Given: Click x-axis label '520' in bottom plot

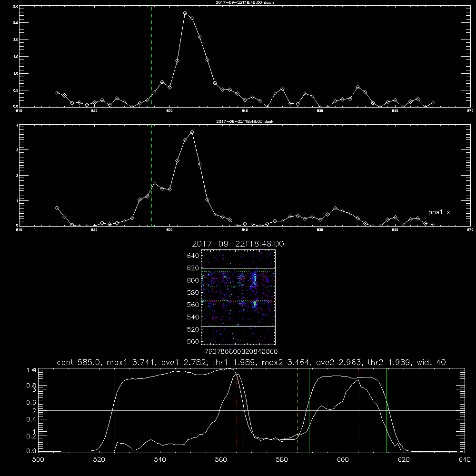Looking at the screenshot, I should 99,460.
